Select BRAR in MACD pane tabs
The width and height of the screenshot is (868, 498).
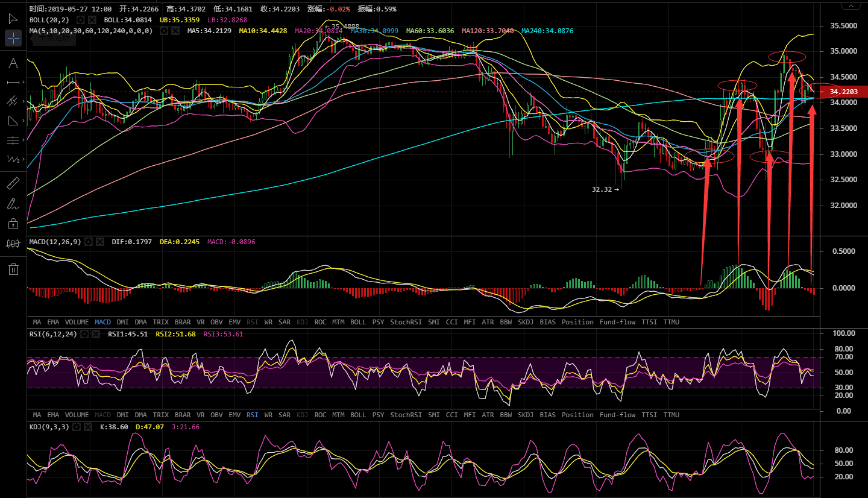click(x=182, y=322)
